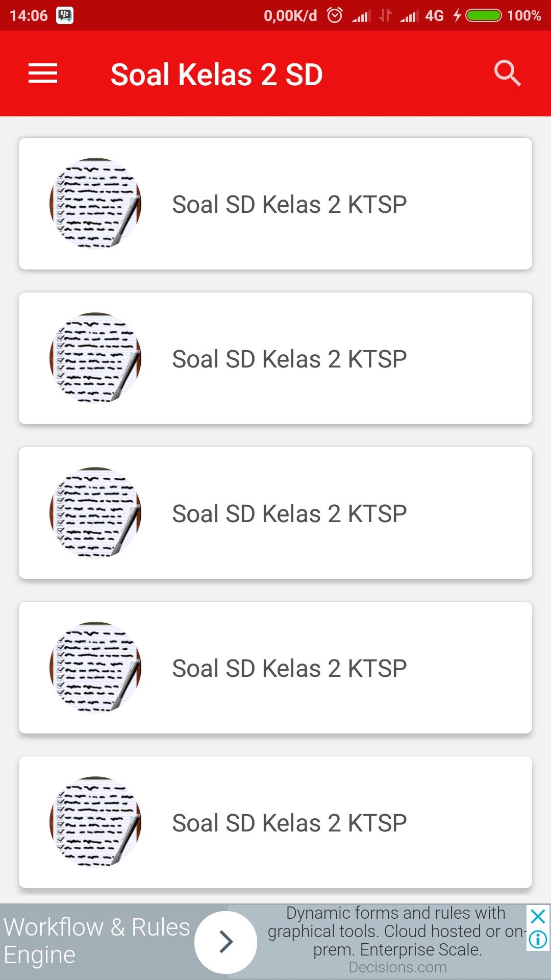Image resolution: width=551 pixels, height=980 pixels.
Task: Open the hamburger navigation menu
Action: tap(43, 73)
